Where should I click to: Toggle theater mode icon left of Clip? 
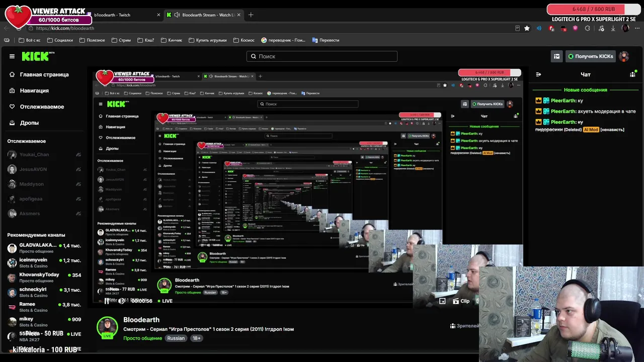(x=442, y=301)
